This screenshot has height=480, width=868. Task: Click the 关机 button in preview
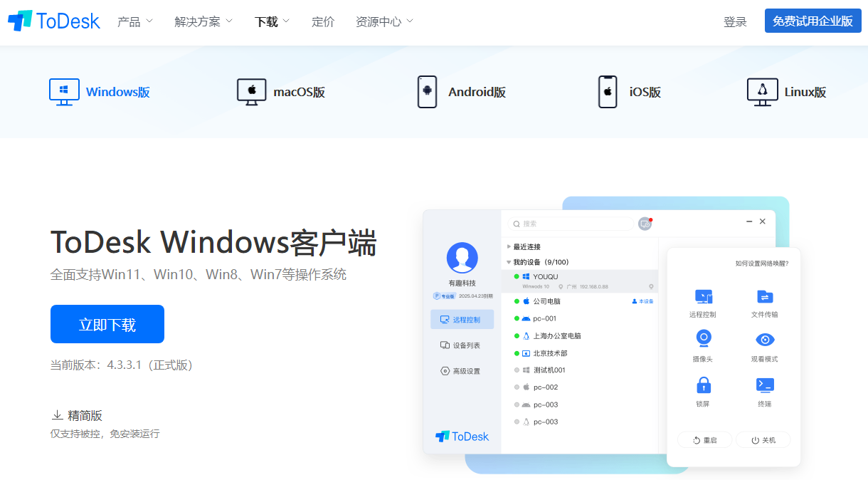763,440
